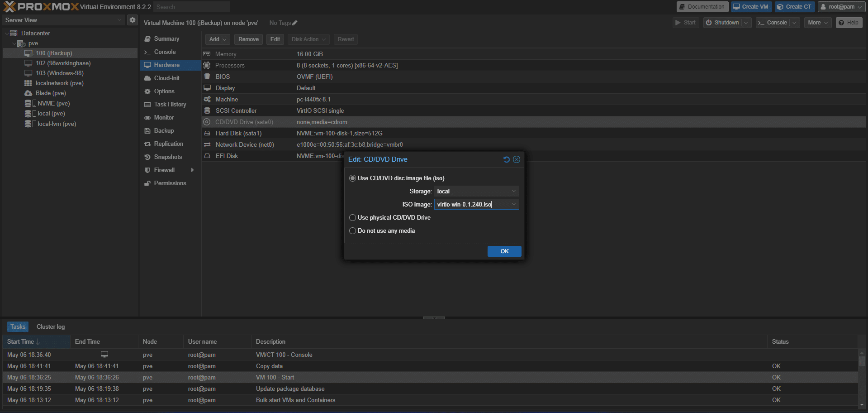Select Hard Disk (sata1) row

pos(534,133)
